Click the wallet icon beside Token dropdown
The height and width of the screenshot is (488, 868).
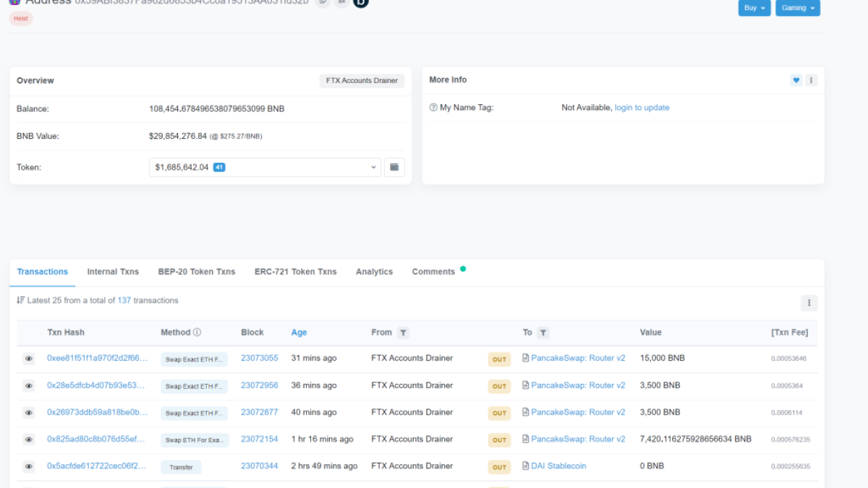point(394,167)
